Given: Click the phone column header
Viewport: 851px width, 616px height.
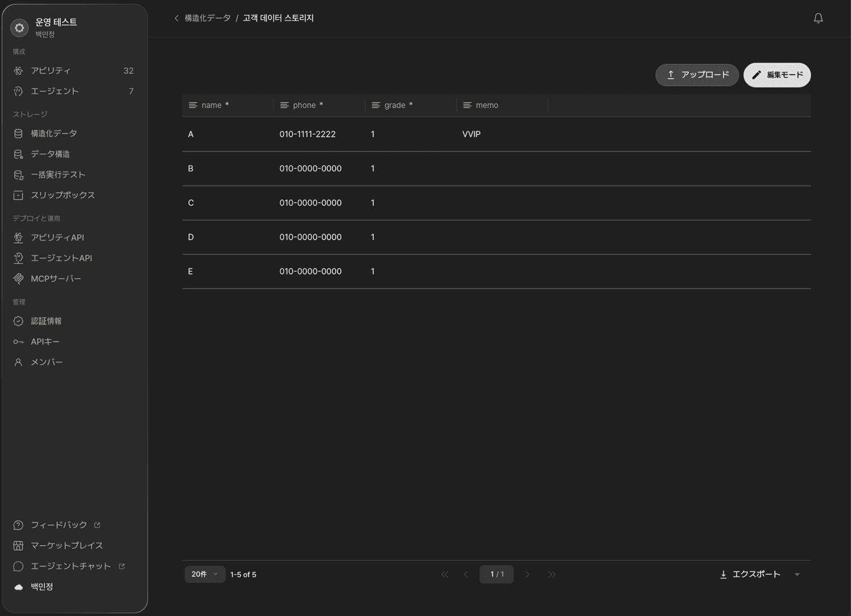Looking at the screenshot, I should pos(319,105).
